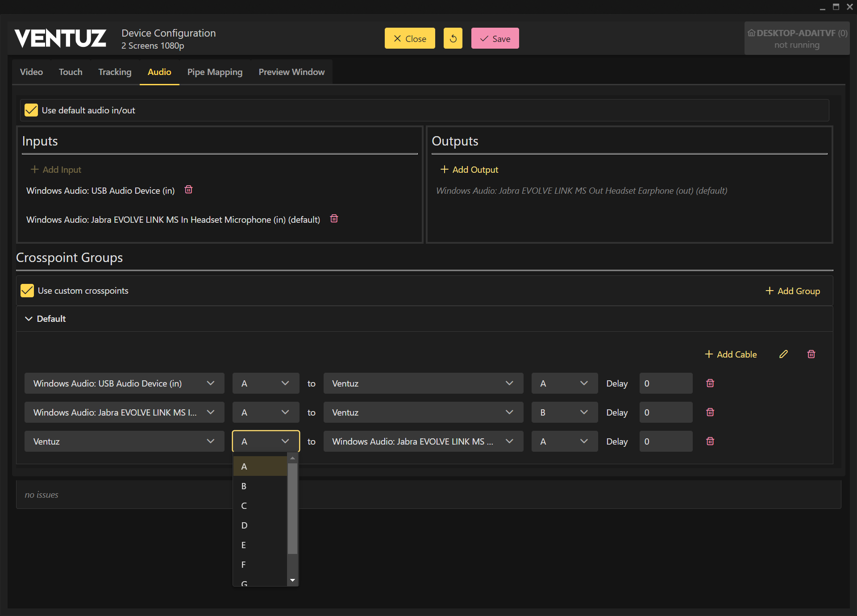Open destination channel B dropdown in second row
857x616 pixels.
click(x=564, y=412)
